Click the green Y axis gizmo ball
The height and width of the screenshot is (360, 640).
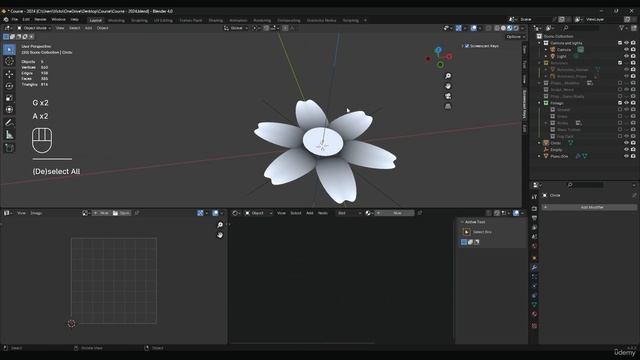click(440, 64)
